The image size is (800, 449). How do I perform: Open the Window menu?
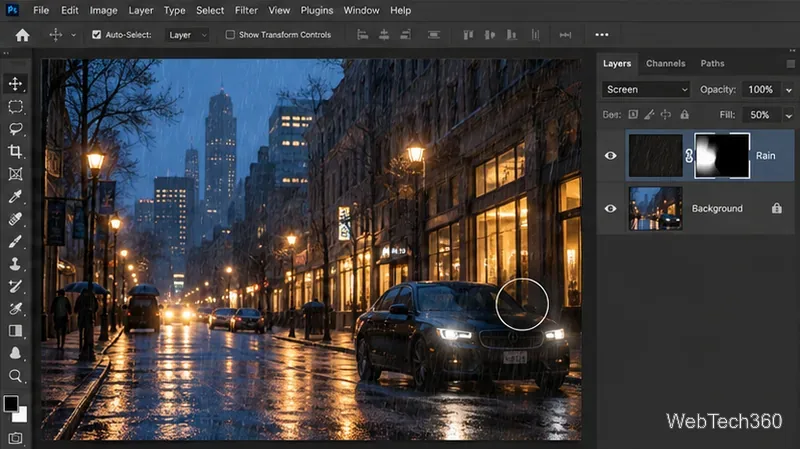(361, 10)
